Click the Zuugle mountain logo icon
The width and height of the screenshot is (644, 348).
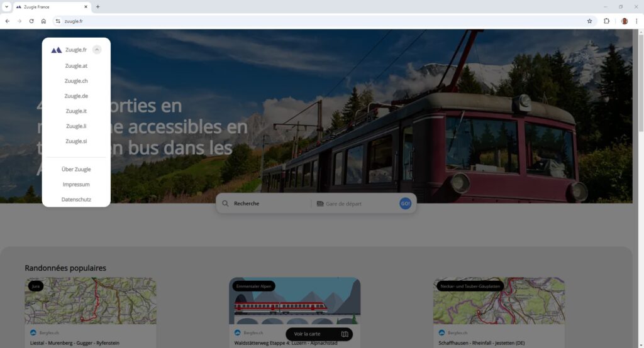[x=56, y=50]
